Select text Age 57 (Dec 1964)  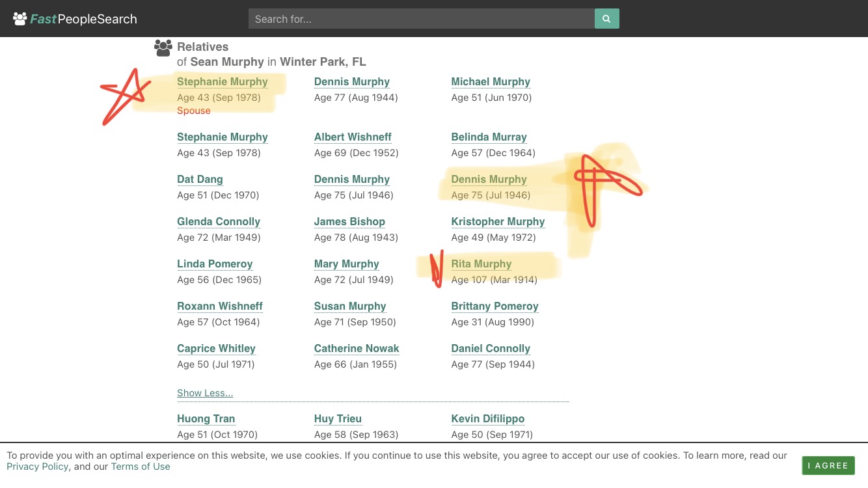coord(493,153)
